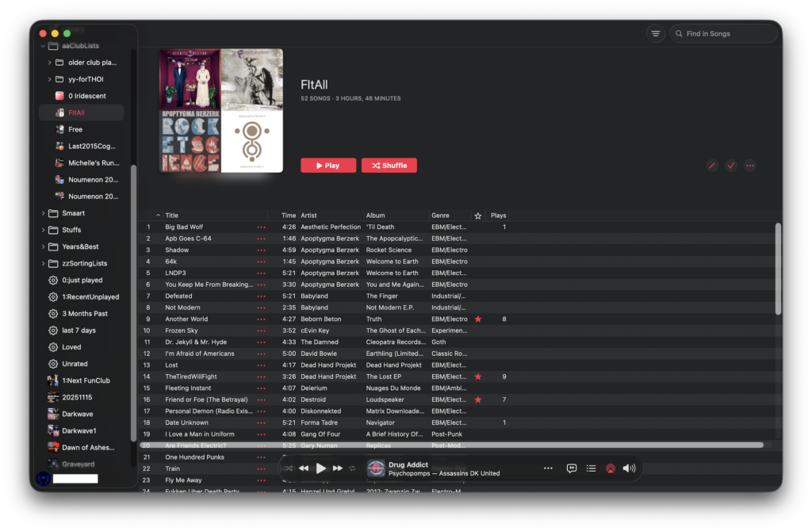Sort songs by the Genre column

448,216
